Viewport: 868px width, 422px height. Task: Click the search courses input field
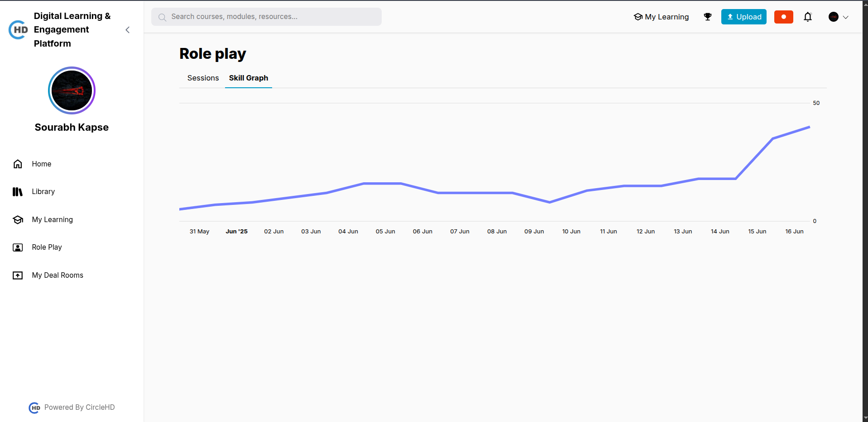tap(266, 17)
